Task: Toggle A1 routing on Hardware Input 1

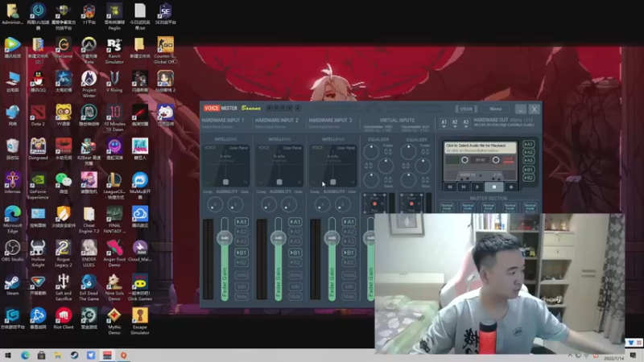Action: tap(241, 222)
